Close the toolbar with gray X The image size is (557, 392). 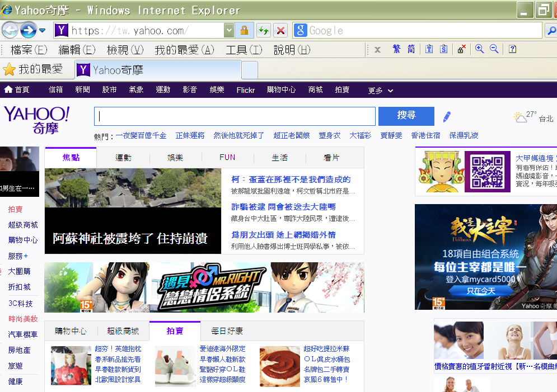[x=378, y=50]
